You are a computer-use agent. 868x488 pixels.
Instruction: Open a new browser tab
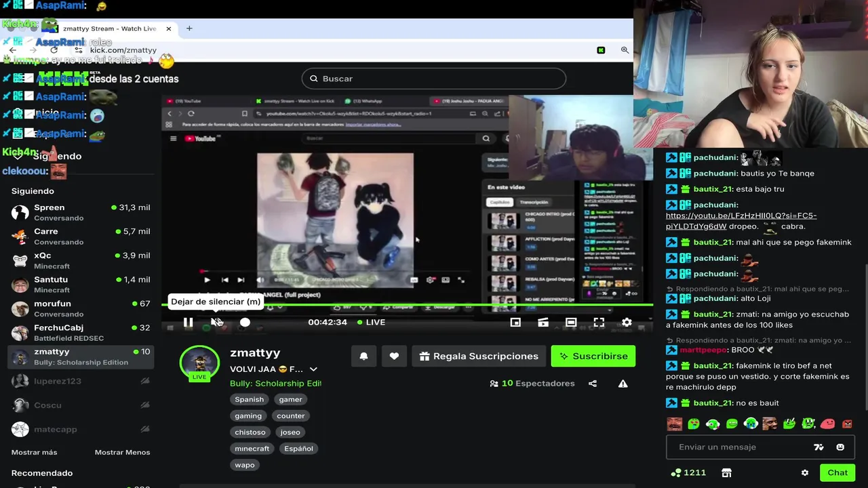[189, 28]
